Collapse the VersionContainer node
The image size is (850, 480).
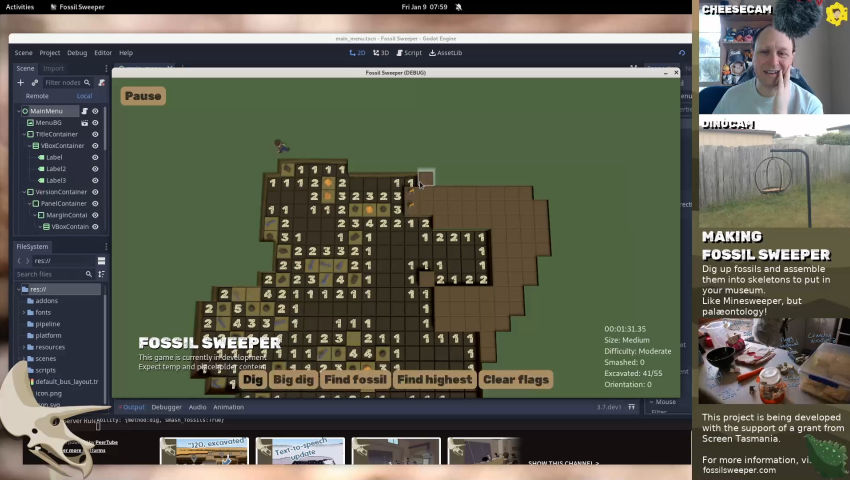coord(24,192)
